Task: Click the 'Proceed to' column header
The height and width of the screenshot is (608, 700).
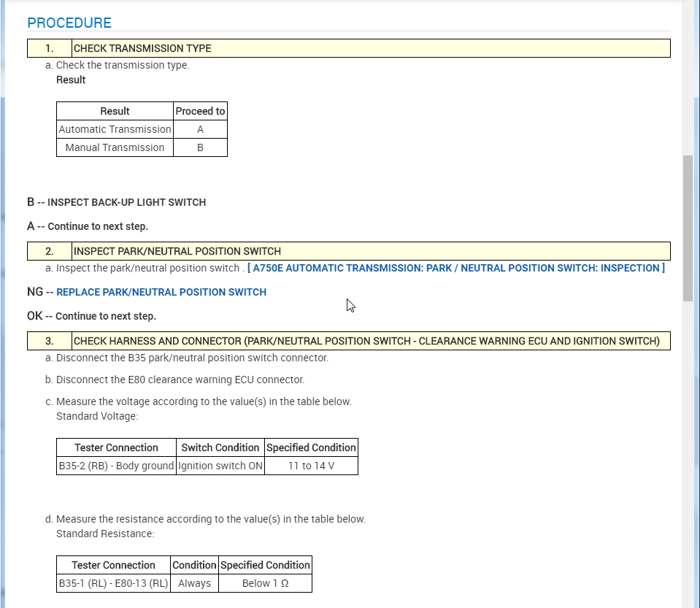Action: (x=200, y=111)
